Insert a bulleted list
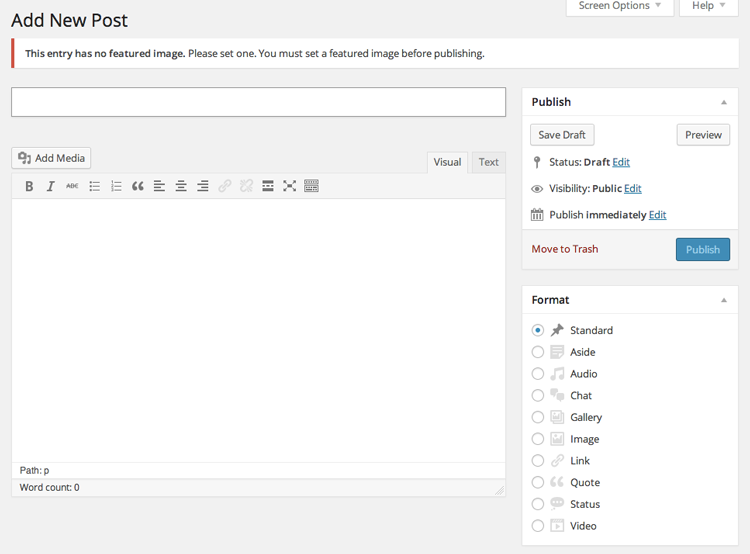The width and height of the screenshot is (750, 554). (94, 186)
